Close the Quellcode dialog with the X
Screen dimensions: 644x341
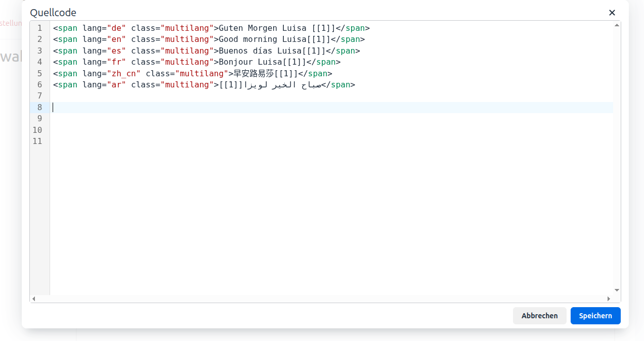(x=612, y=13)
